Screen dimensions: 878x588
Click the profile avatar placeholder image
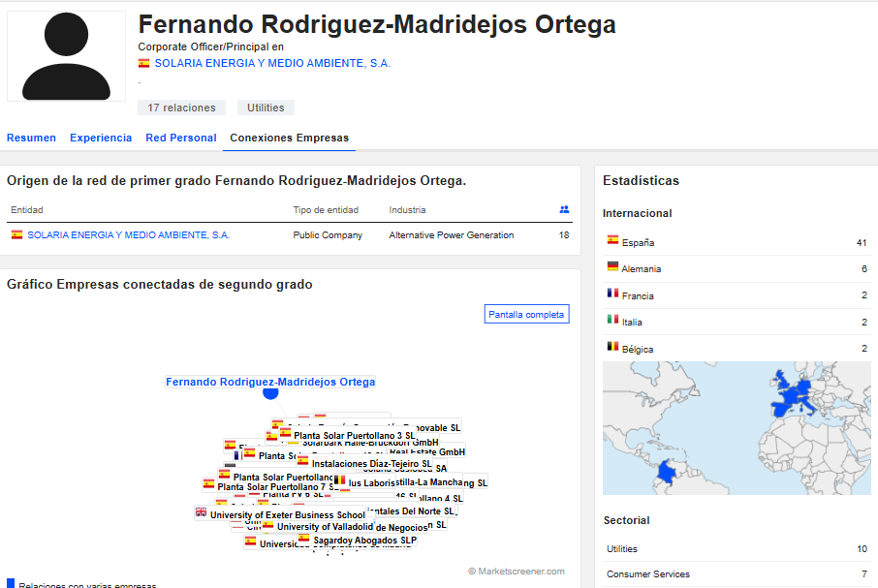66,56
